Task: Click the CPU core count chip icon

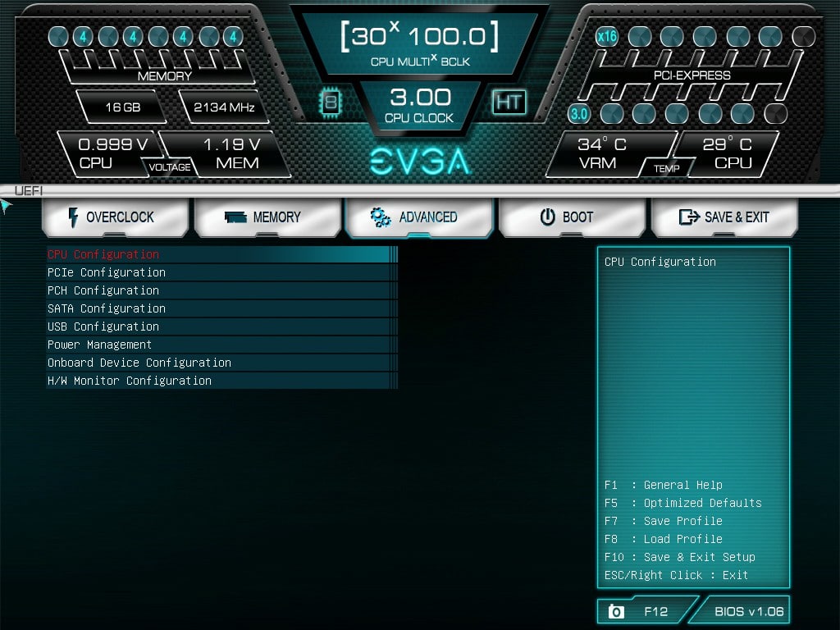Action: 330,102
